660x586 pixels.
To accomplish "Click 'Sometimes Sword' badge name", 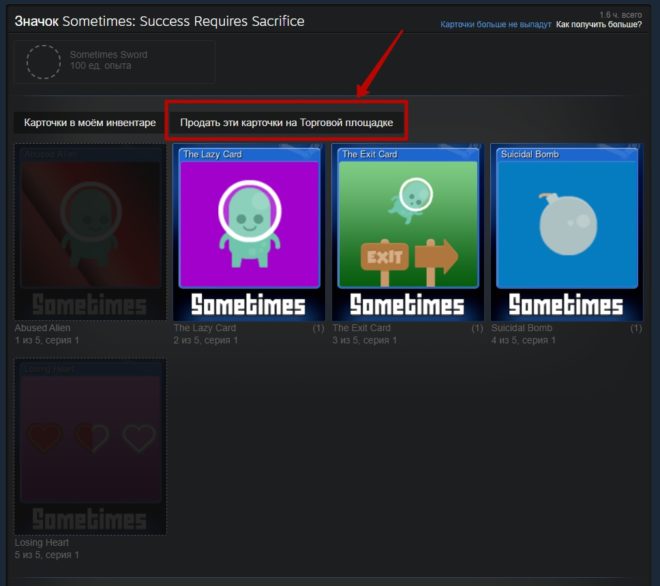I will point(109,55).
